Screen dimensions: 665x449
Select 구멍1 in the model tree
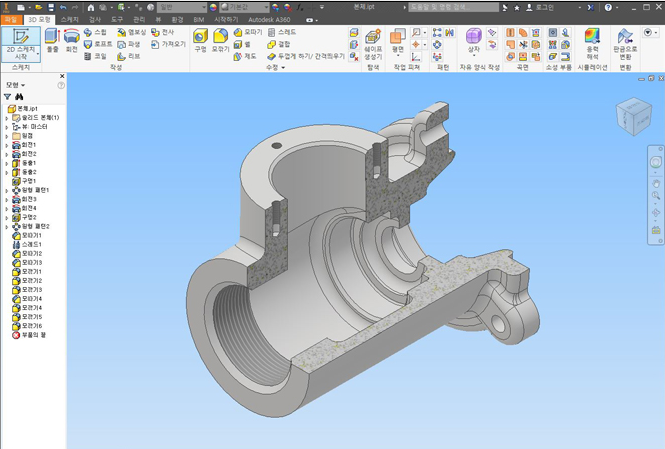coord(25,181)
